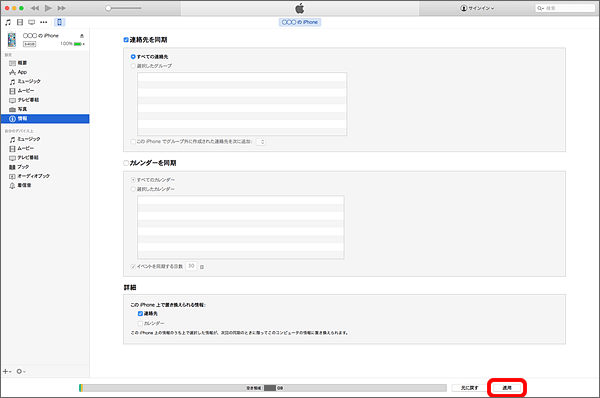The image size is (600, 398).
Task: Select 選択したグループ radio button
Action: (x=133, y=66)
